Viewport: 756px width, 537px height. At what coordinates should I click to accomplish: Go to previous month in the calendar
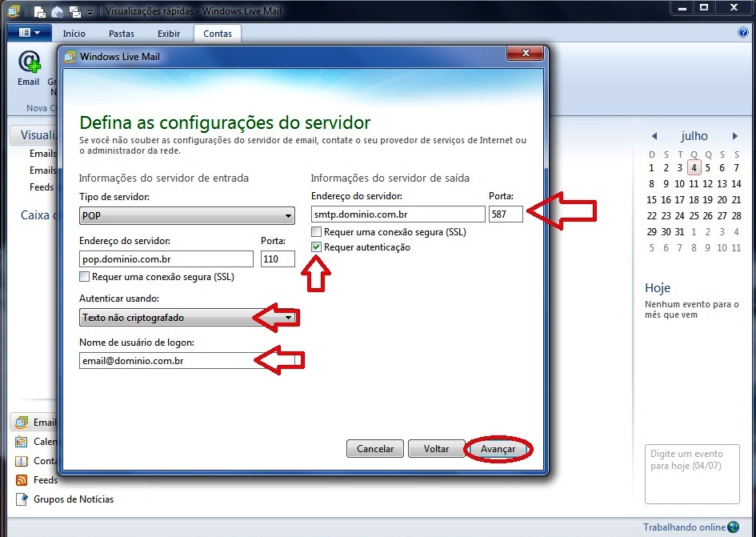(x=654, y=136)
